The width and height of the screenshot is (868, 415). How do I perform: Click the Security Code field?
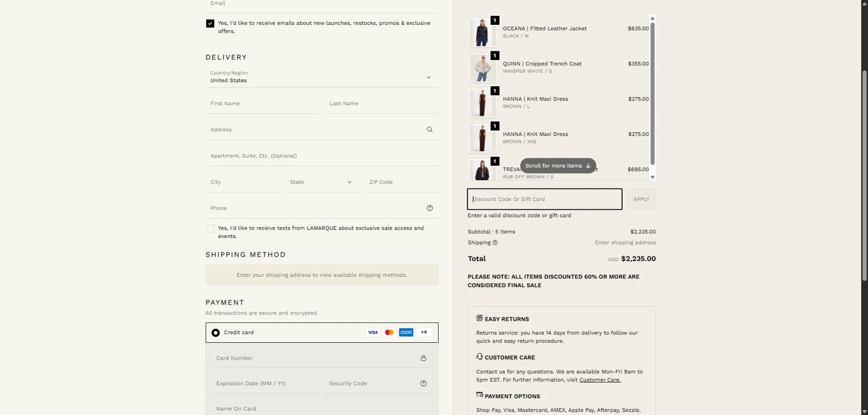pos(378,383)
